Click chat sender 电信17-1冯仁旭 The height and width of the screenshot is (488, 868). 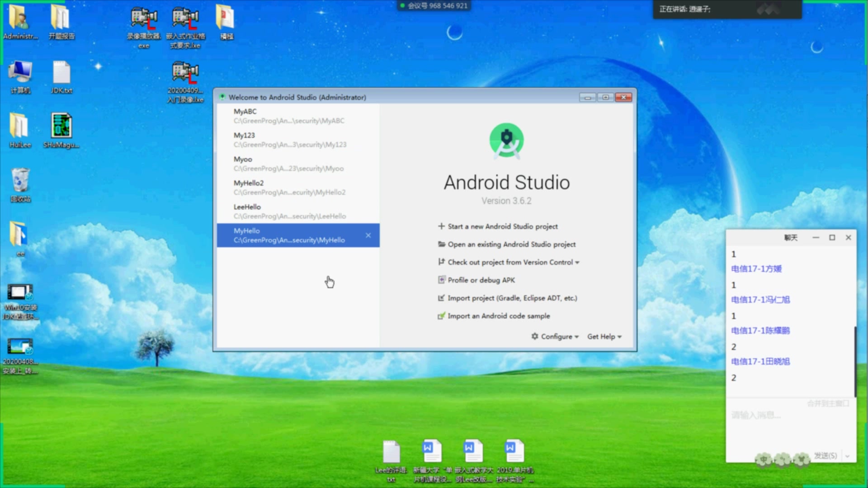pos(760,300)
